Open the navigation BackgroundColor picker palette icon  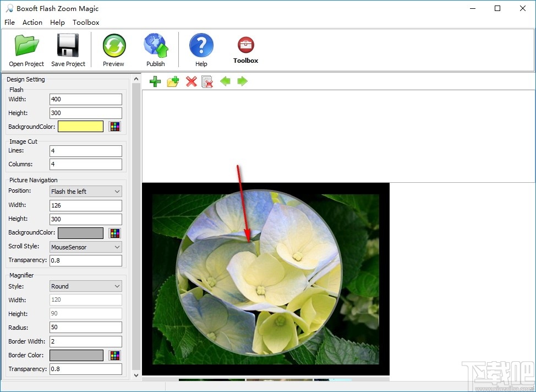click(x=114, y=232)
